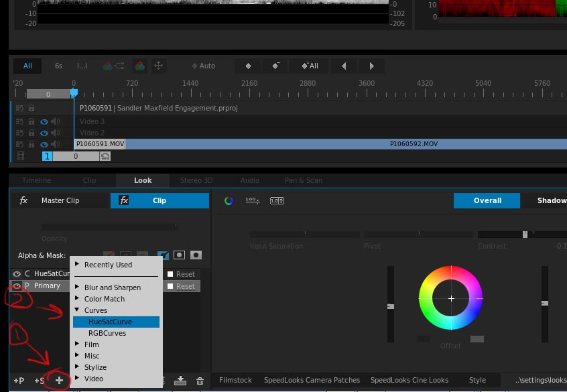Image resolution: width=567 pixels, height=392 pixels.
Task: Click the next keyframe arrow in the timeline toolbar
Action: pyautogui.click(x=371, y=66)
